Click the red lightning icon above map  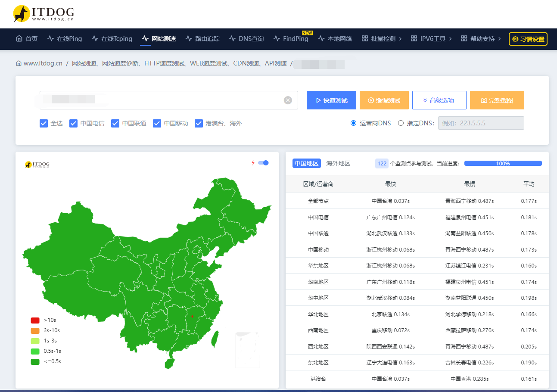tap(253, 163)
